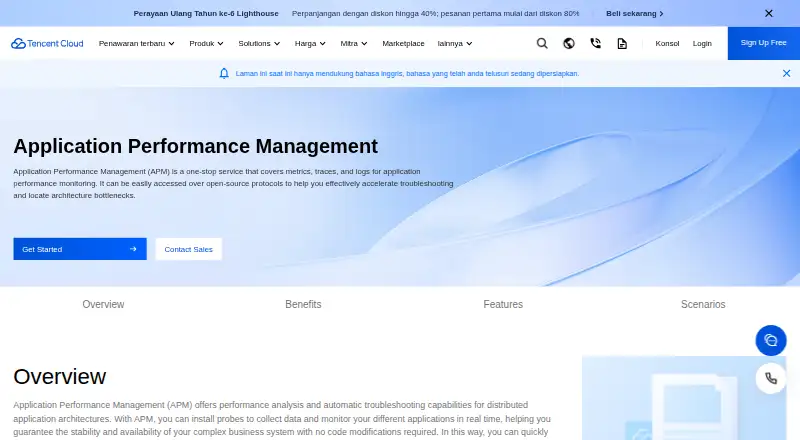Viewport: 800px width, 440px height.
Task: Click the globe language icon
Action: [x=569, y=43]
